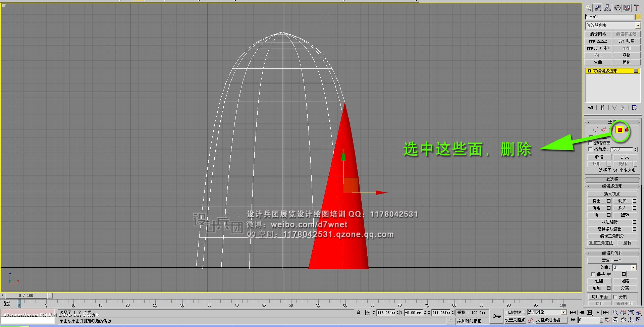
Task: Edit the X coordinate field
Action: pos(386,313)
